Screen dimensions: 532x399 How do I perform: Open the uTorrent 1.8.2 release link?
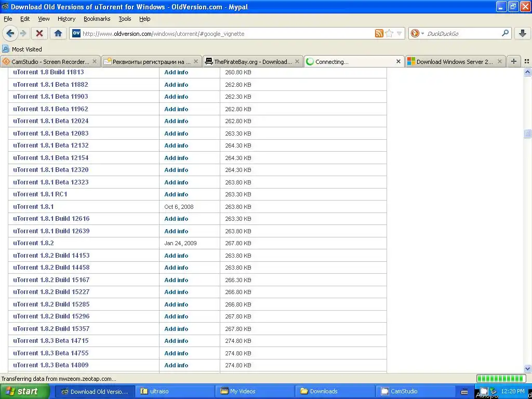(x=33, y=243)
